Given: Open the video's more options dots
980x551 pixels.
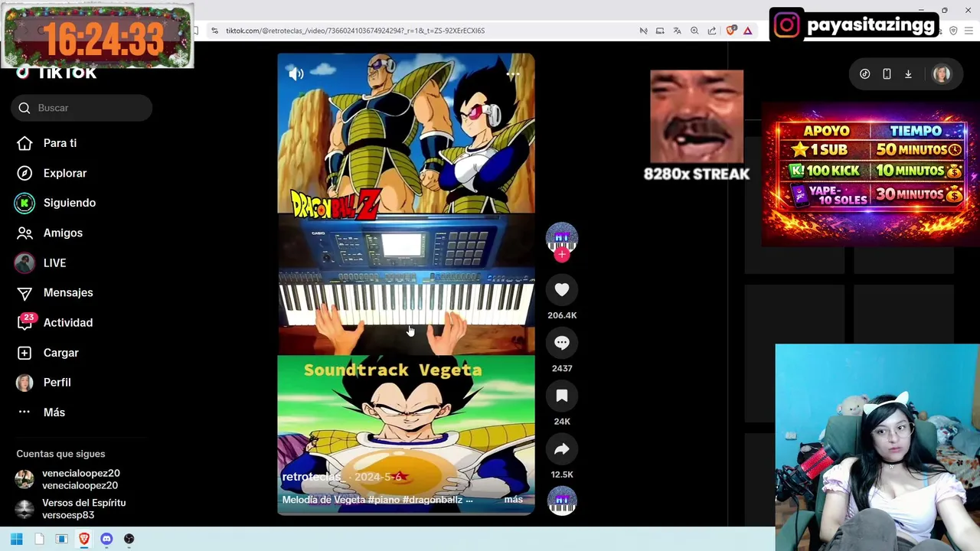Looking at the screenshot, I should click(x=513, y=74).
